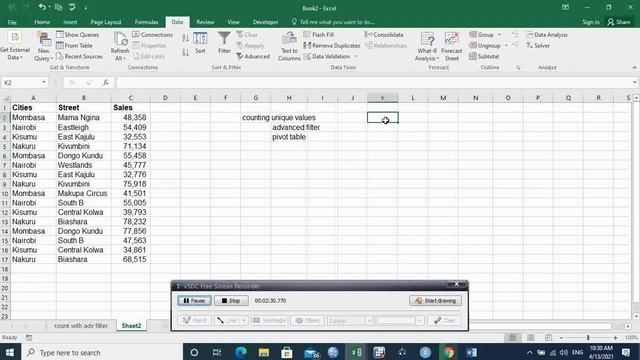The width and height of the screenshot is (640, 360).
Task: Switch to the Insert tab
Action: [x=70, y=22]
